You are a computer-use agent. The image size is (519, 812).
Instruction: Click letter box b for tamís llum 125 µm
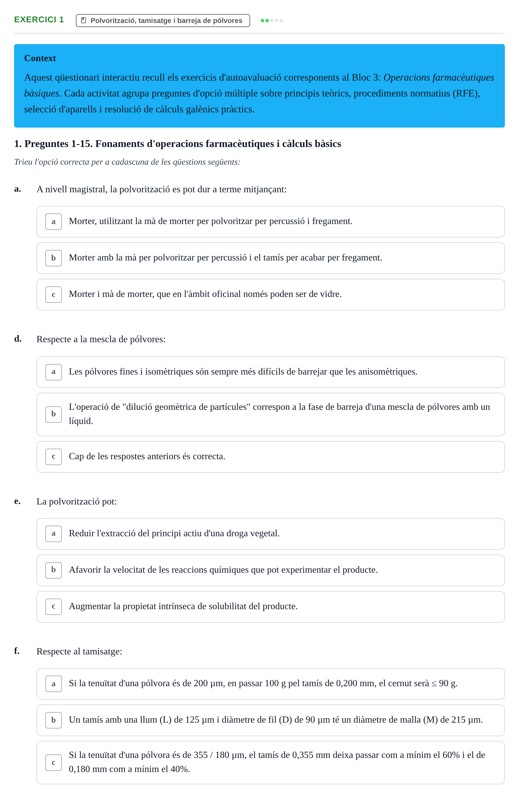pyautogui.click(x=54, y=720)
